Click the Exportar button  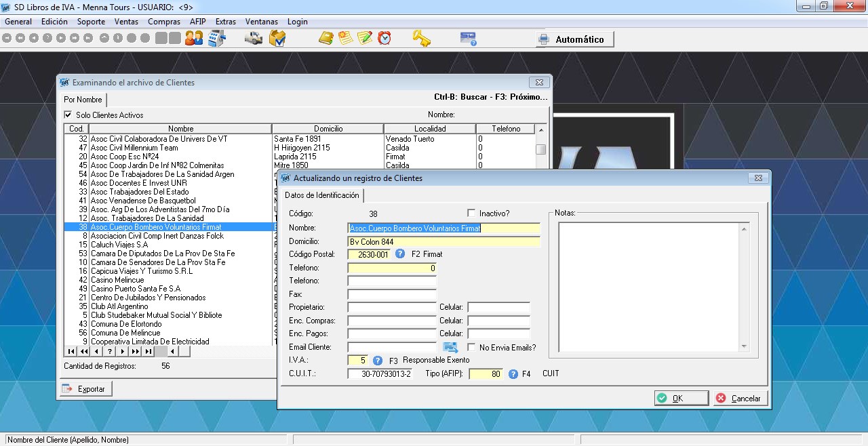85,389
